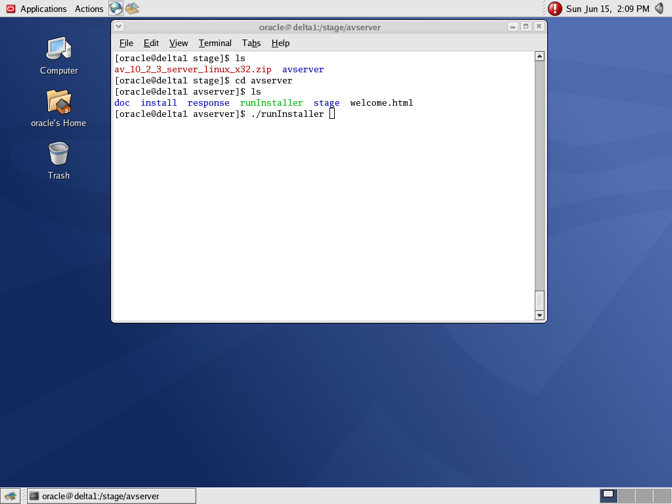The height and width of the screenshot is (504, 672).
Task: Click the terminal scrollbar up arrow
Action: [x=540, y=56]
